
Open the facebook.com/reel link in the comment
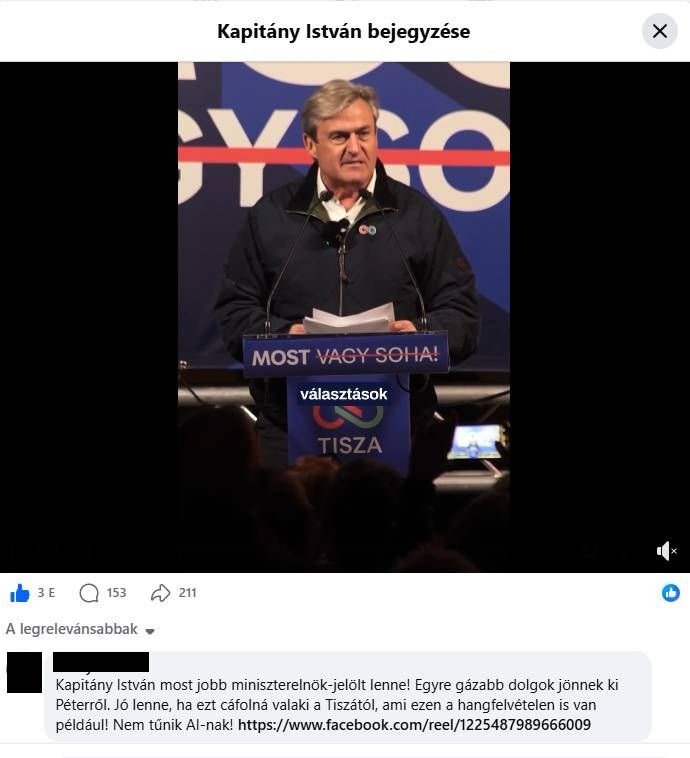pyautogui.click(x=414, y=725)
